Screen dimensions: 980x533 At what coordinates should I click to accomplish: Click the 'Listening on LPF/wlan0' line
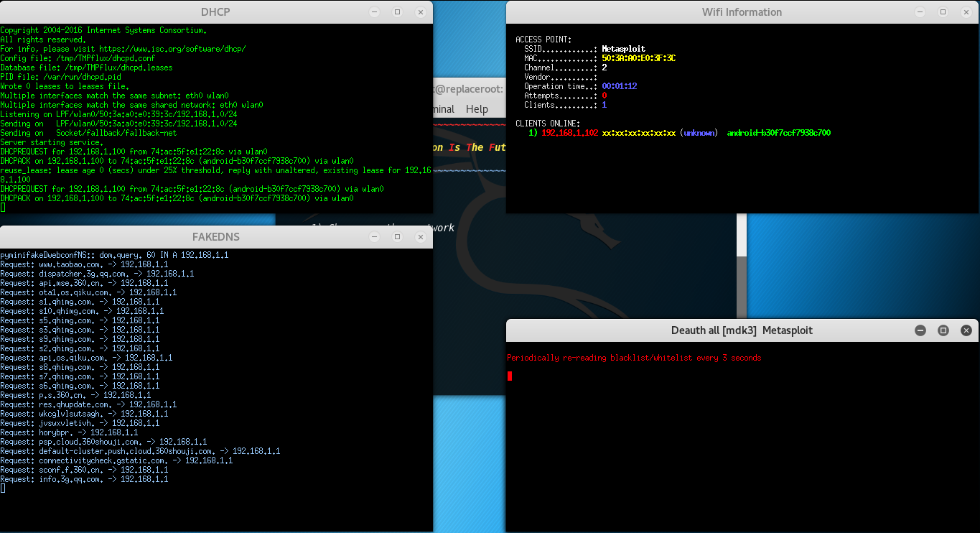118,114
